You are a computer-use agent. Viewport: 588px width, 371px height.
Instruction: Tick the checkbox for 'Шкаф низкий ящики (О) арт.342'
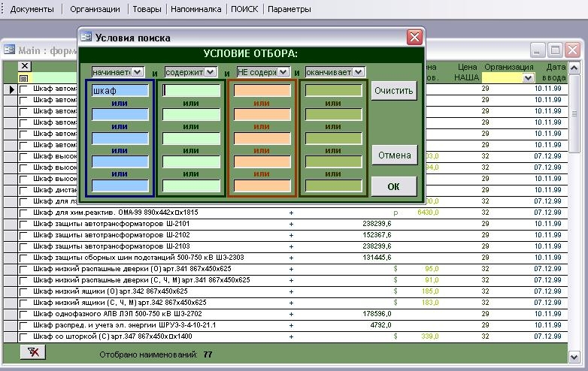[23, 291]
